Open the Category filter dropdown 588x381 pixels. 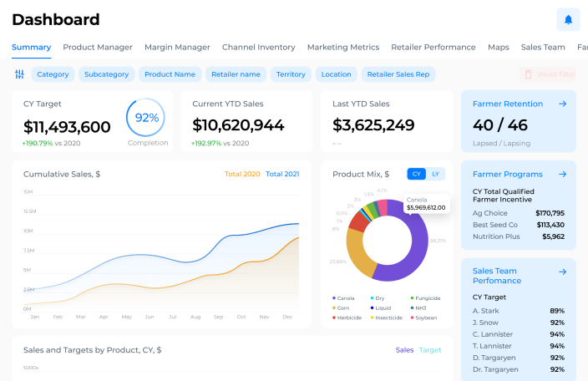click(53, 74)
